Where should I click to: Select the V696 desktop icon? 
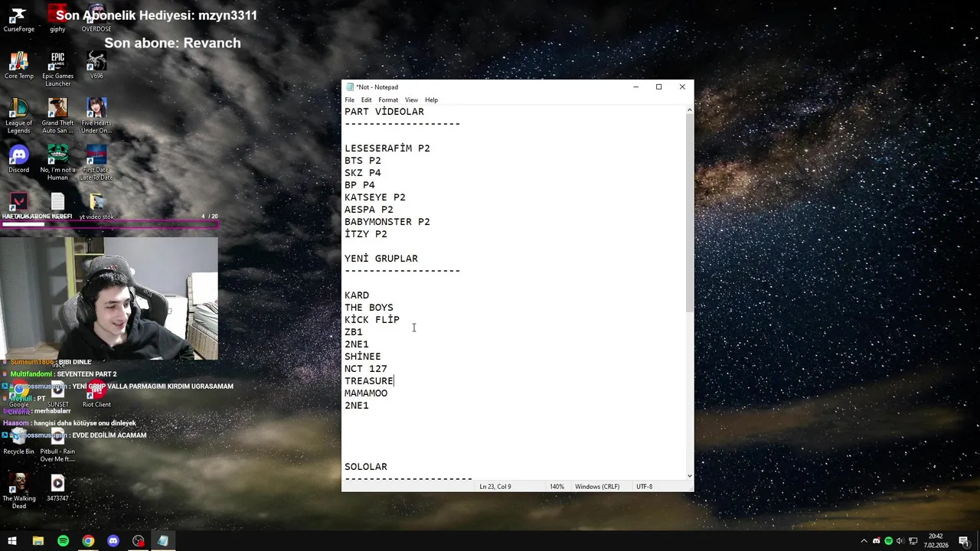pyautogui.click(x=96, y=66)
